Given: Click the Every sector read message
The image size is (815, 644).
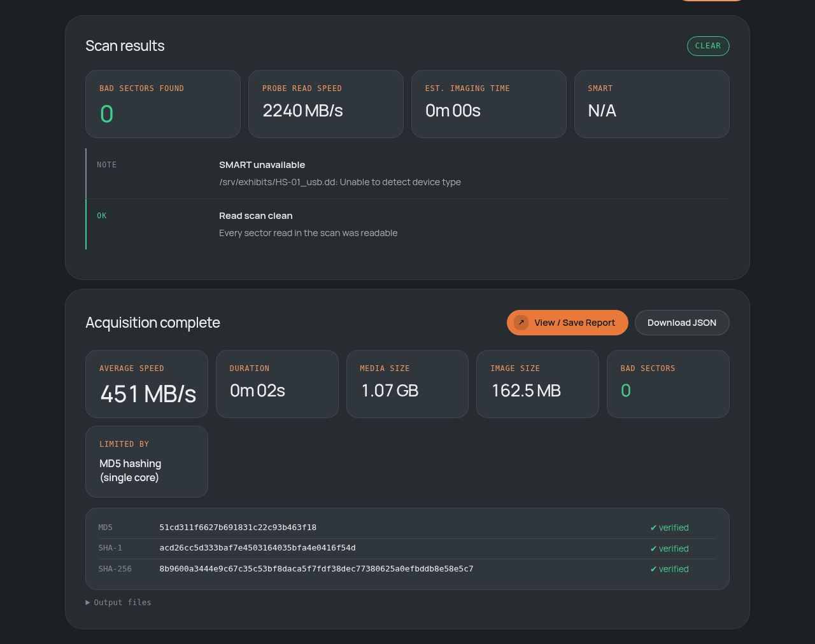Looking at the screenshot, I should (x=308, y=233).
